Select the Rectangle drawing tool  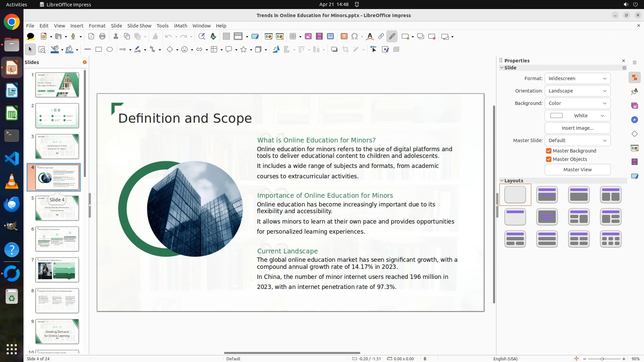99,50
